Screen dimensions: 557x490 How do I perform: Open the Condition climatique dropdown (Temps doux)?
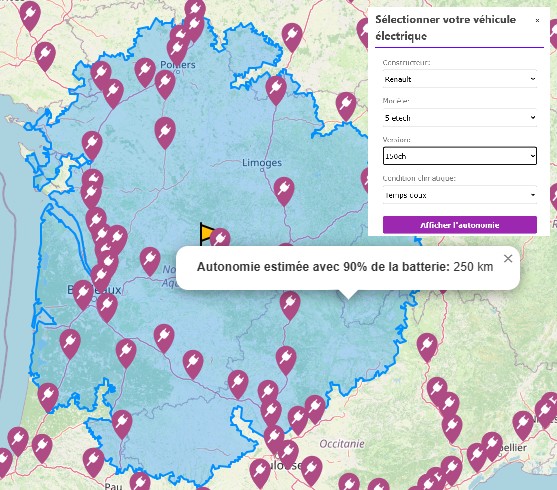460,195
